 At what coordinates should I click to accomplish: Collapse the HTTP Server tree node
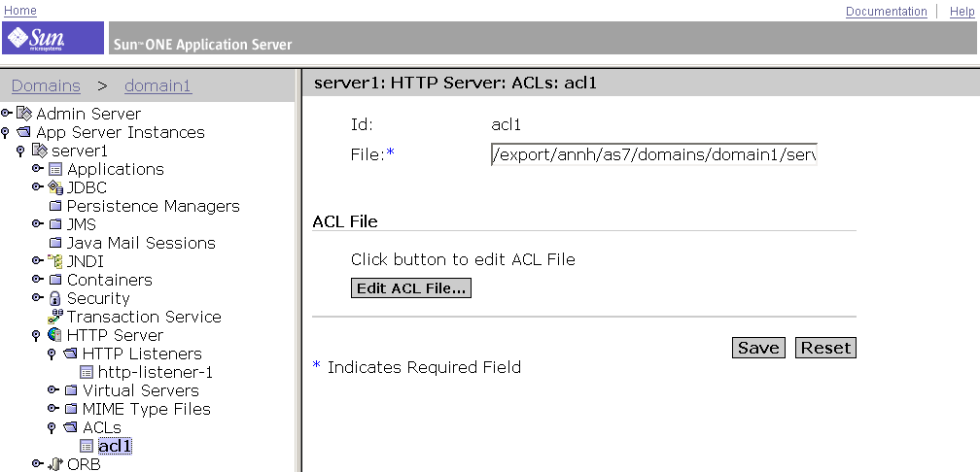(36, 335)
